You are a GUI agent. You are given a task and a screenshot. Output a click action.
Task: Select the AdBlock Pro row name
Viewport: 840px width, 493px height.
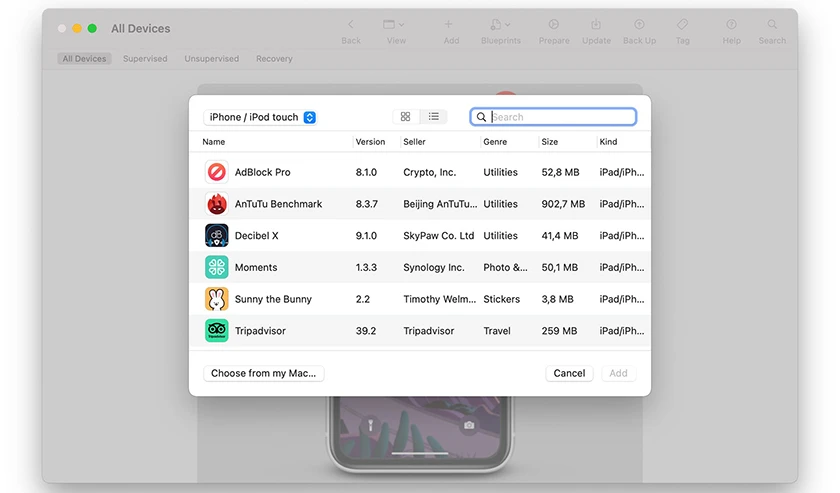coord(262,172)
